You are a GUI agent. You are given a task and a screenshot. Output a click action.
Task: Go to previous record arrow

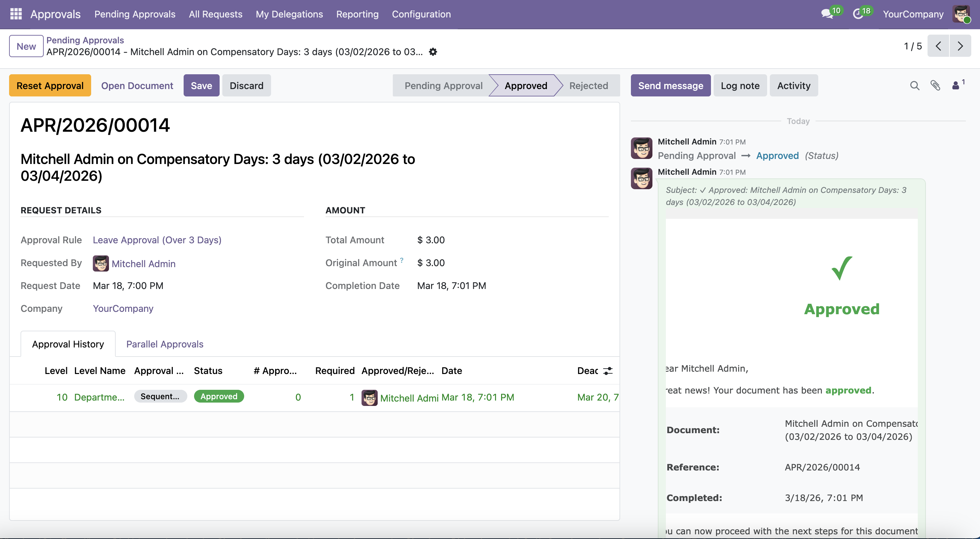point(938,46)
